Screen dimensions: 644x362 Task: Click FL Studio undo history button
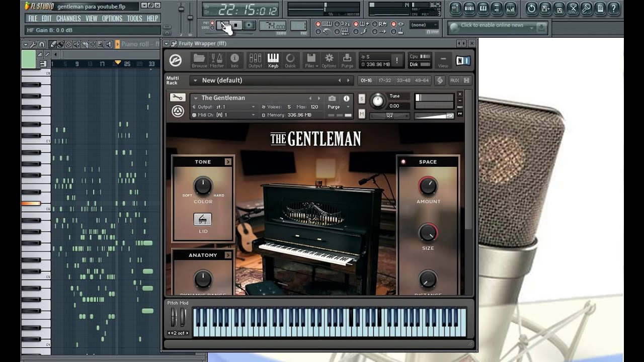tap(532, 8)
